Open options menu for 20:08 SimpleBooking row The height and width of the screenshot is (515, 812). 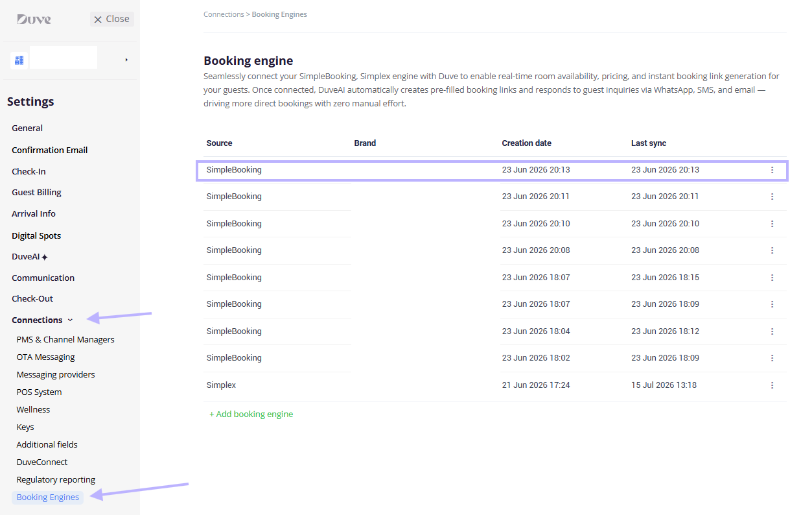[772, 250]
